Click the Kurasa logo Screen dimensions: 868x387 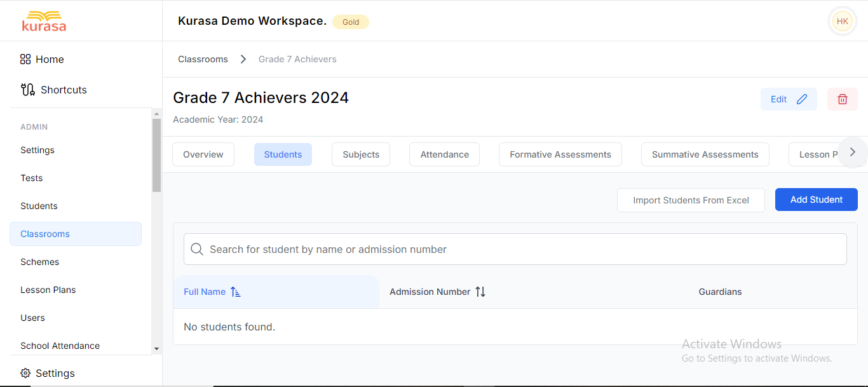tap(44, 20)
